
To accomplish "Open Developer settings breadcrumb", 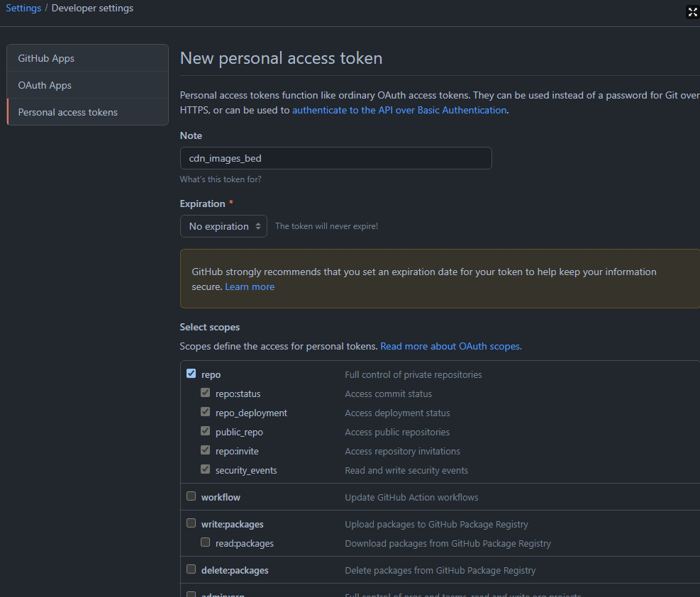I will 92,8.
